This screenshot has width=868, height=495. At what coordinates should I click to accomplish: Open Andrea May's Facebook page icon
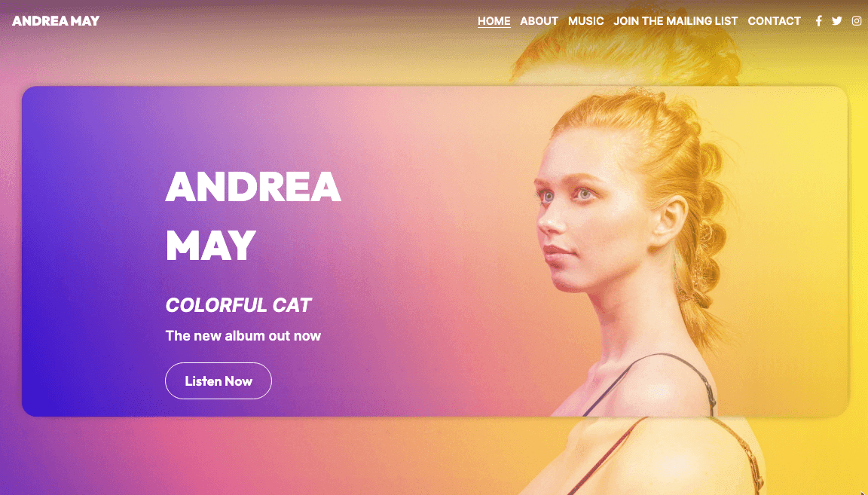coord(819,21)
